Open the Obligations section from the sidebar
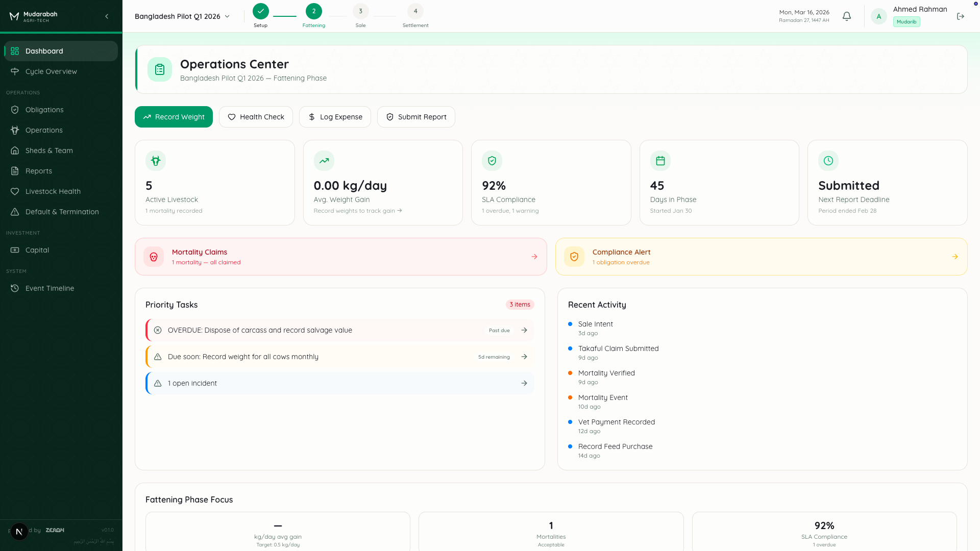980x551 pixels. 43,110
